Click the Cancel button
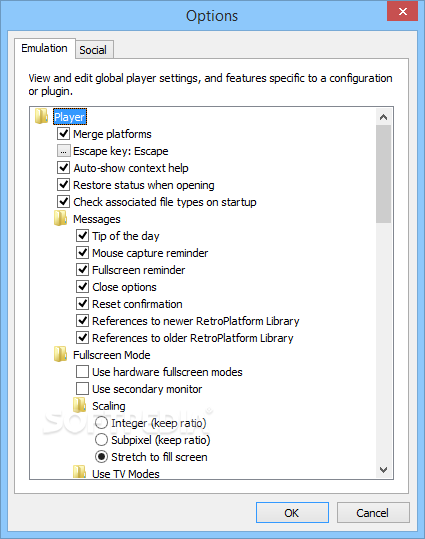This screenshot has height=539, width=425. click(x=373, y=513)
